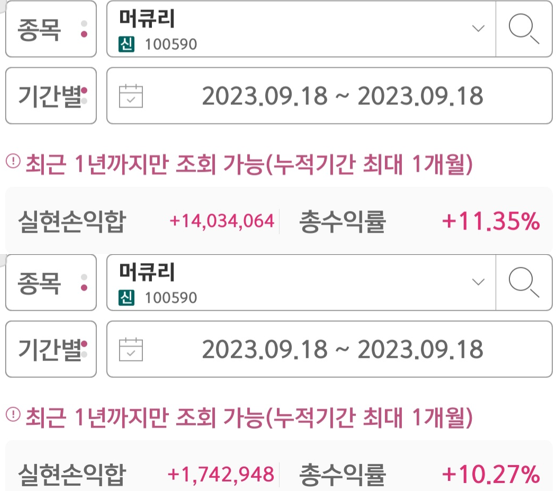Screen dimensions: 556x491
Task: Toggle the upper 기간별 selector button
Action: (x=51, y=96)
